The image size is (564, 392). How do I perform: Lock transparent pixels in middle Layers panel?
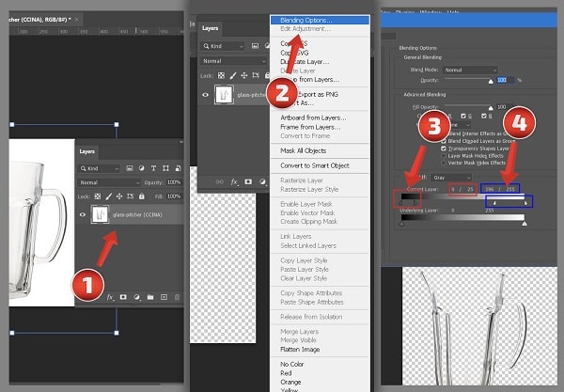click(x=221, y=75)
